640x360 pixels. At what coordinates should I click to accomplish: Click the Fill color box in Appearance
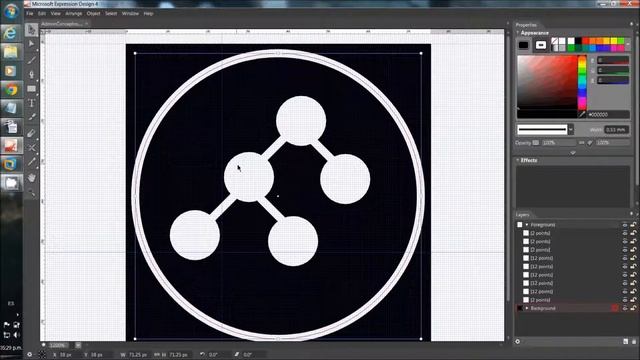click(x=523, y=45)
